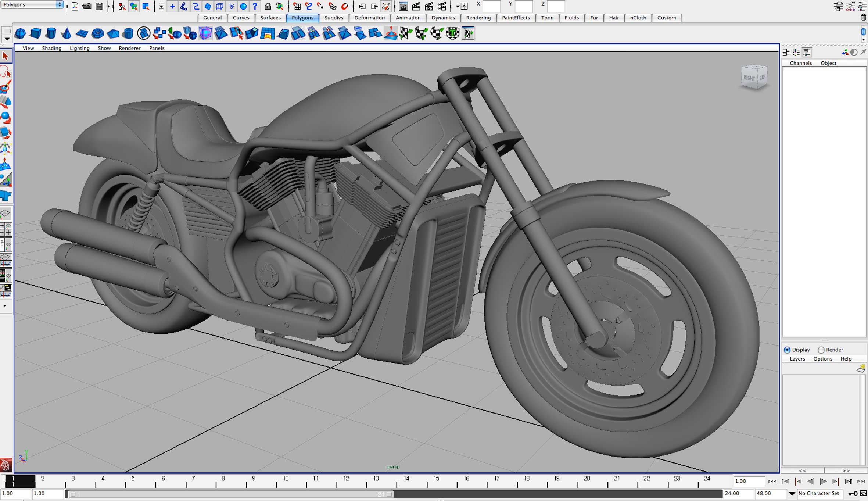This screenshot has height=501, width=868.
Task: Open the Shading panel menu
Action: [x=51, y=48]
